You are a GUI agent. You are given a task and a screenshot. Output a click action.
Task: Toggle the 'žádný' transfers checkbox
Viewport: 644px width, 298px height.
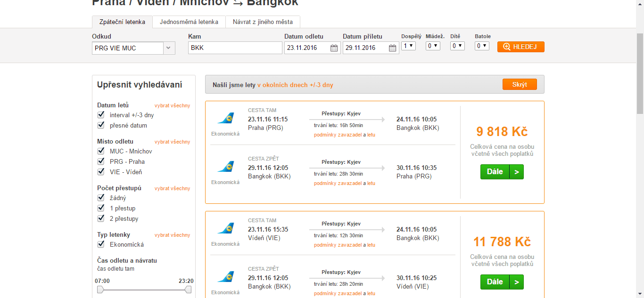[x=101, y=198]
